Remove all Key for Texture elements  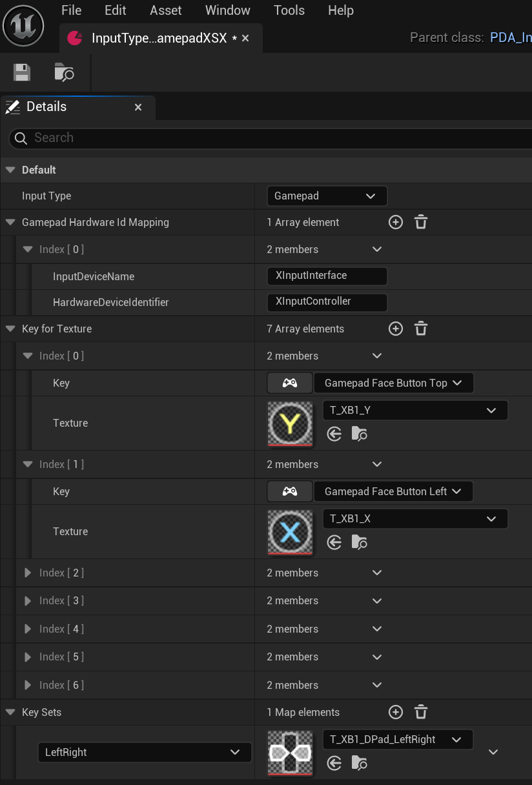tap(421, 329)
